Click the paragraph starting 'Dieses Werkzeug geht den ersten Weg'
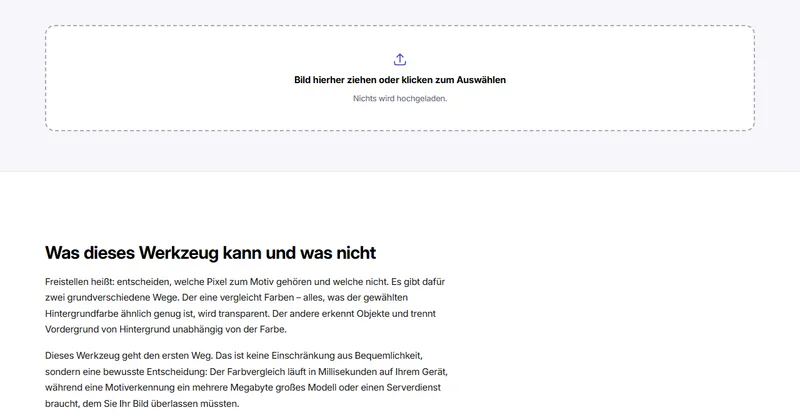Viewport: 800px width, 420px height. (x=246, y=379)
